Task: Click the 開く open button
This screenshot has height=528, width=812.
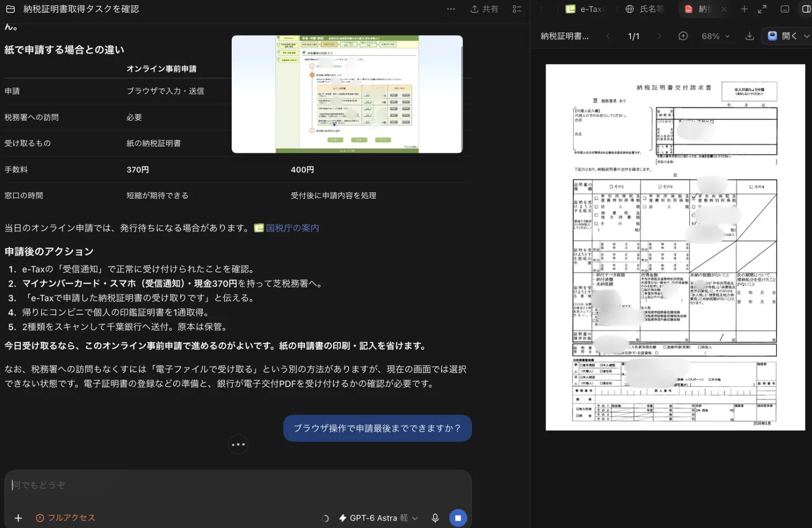Action: click(782, 36)
